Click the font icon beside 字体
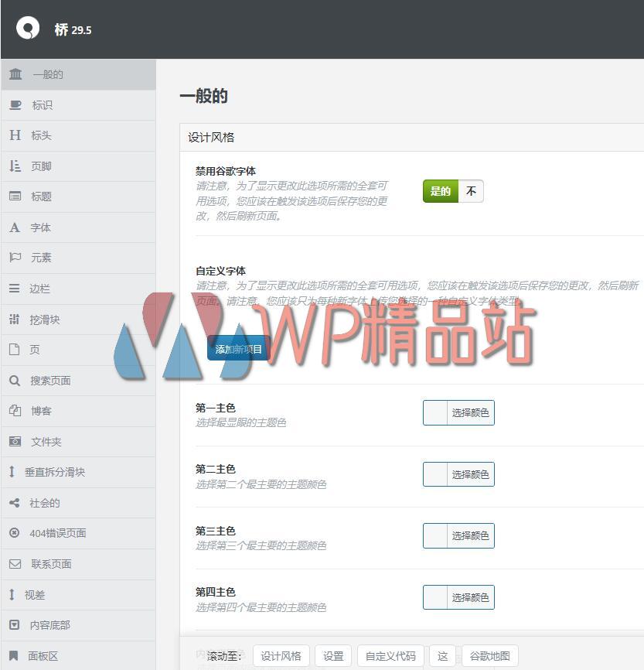Screen dimensions: 644x670 (15, 227)
